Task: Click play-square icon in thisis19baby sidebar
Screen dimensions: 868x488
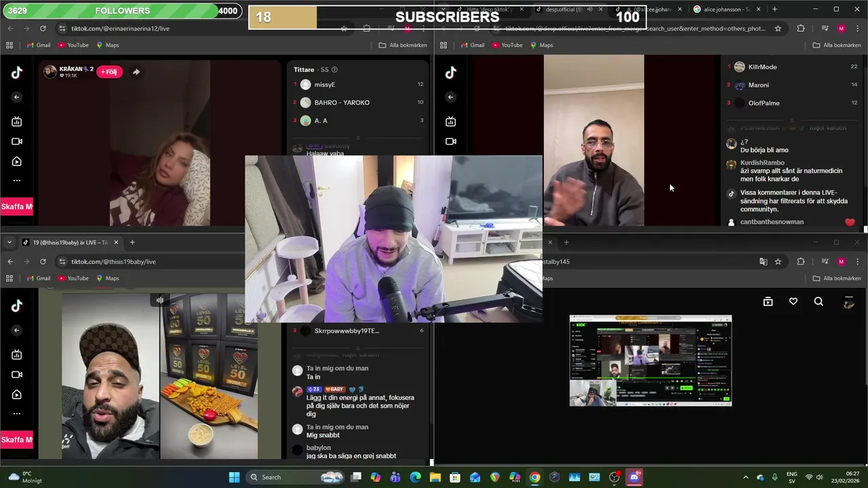Action: [17, 394]
